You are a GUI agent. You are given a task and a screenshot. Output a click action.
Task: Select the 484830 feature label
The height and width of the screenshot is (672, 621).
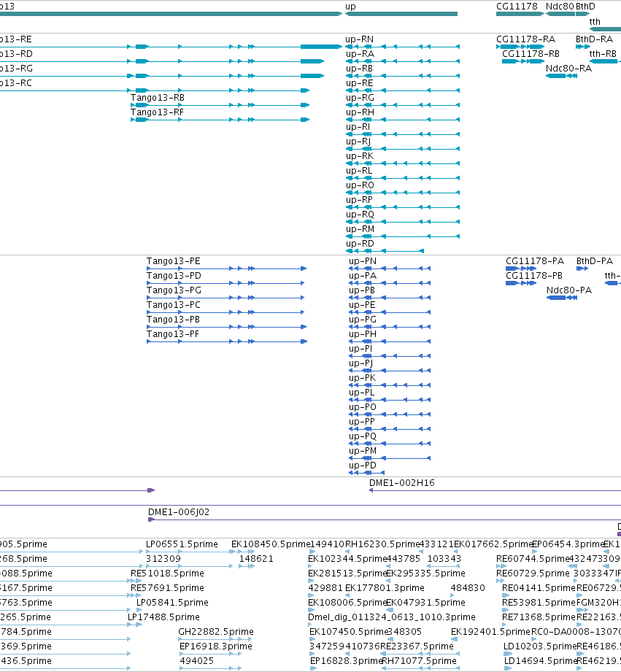(468, 588)
